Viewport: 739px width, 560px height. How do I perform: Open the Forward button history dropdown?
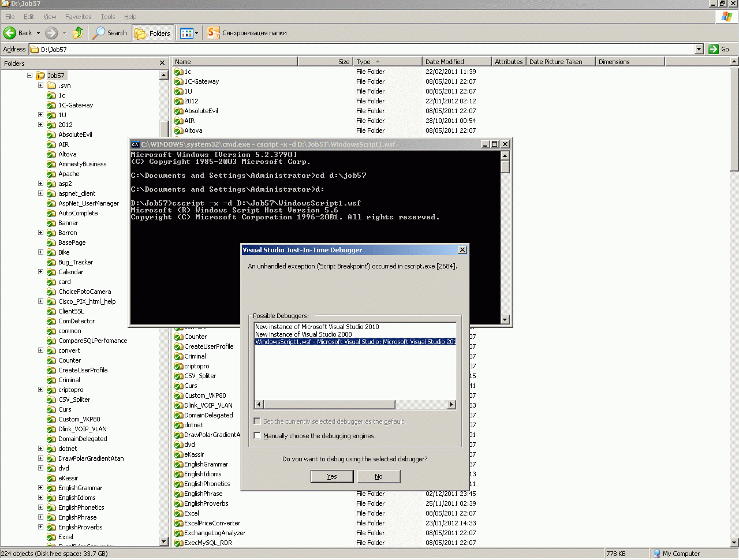(64, 33)
